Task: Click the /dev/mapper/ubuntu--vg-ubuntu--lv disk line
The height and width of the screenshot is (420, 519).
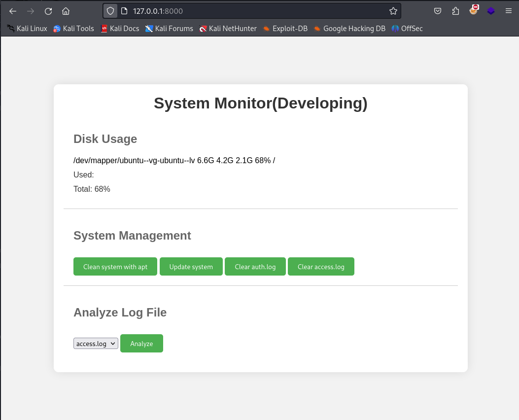Action: pos(174,161)
